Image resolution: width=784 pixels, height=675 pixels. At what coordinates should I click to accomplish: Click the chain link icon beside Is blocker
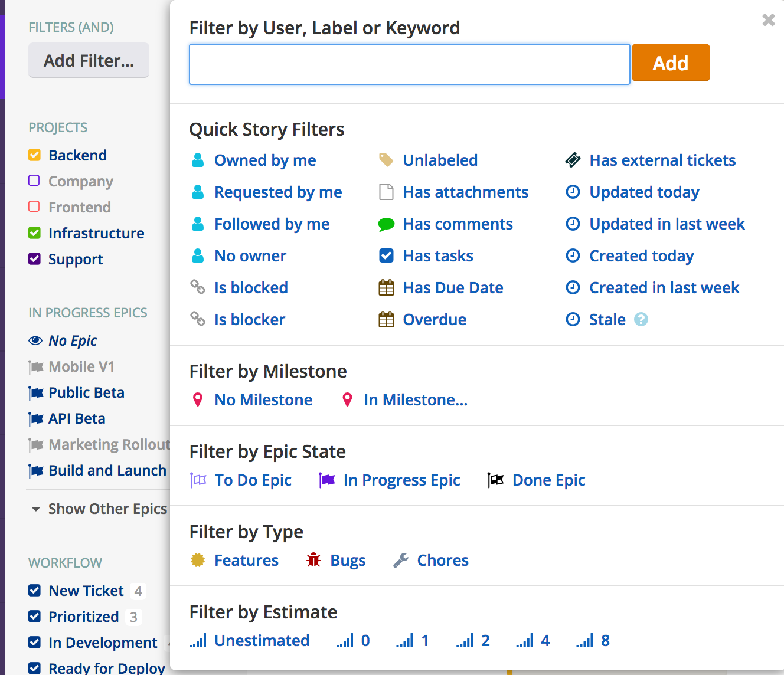(198, 319)
